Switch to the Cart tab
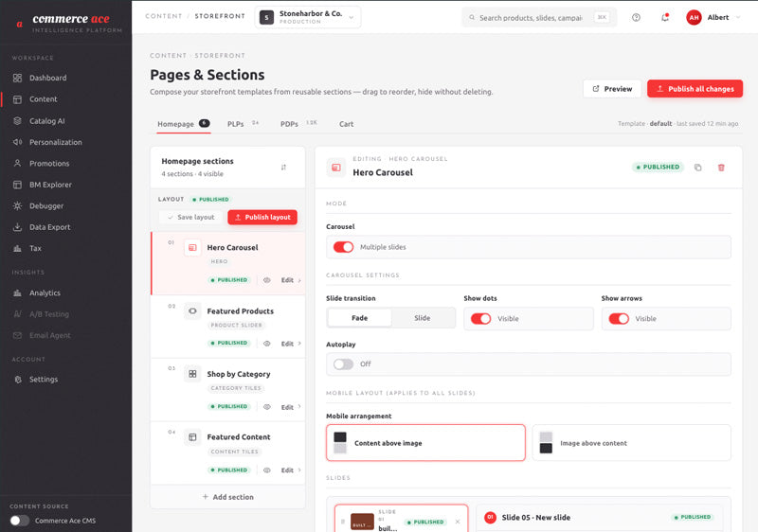 346,124
